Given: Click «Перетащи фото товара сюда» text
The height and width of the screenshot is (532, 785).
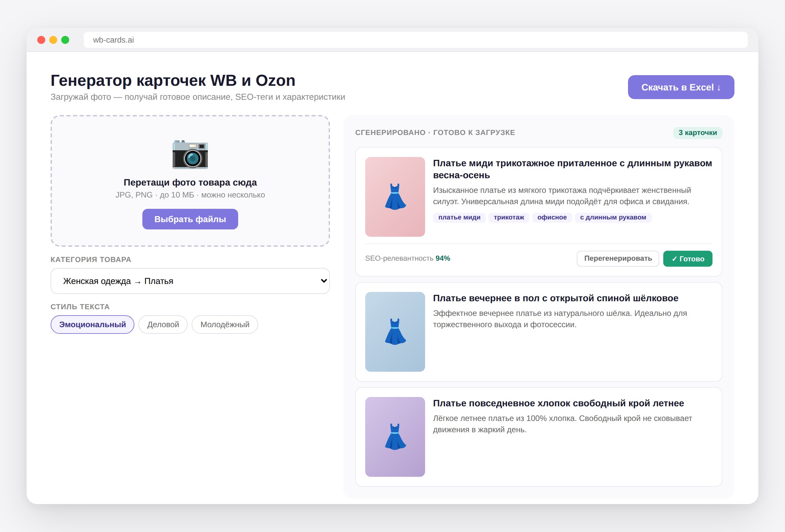Looking at the screenshot, I should point(190,182).
